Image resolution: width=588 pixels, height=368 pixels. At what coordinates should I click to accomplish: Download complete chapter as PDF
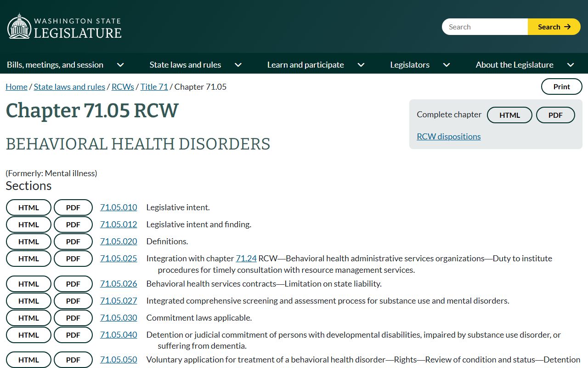(555, 115)
